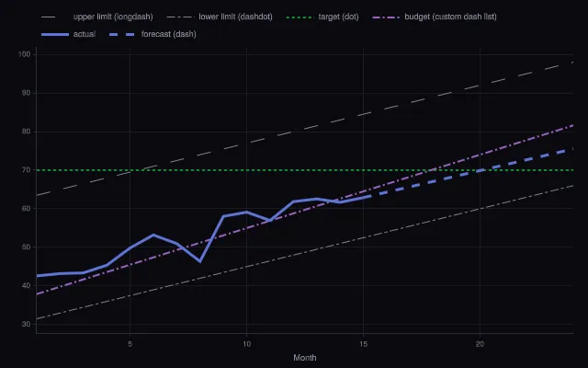Click where forecast crosses the target line
Viewport: 588px width, 368px height.
click(x=482, y=170)
